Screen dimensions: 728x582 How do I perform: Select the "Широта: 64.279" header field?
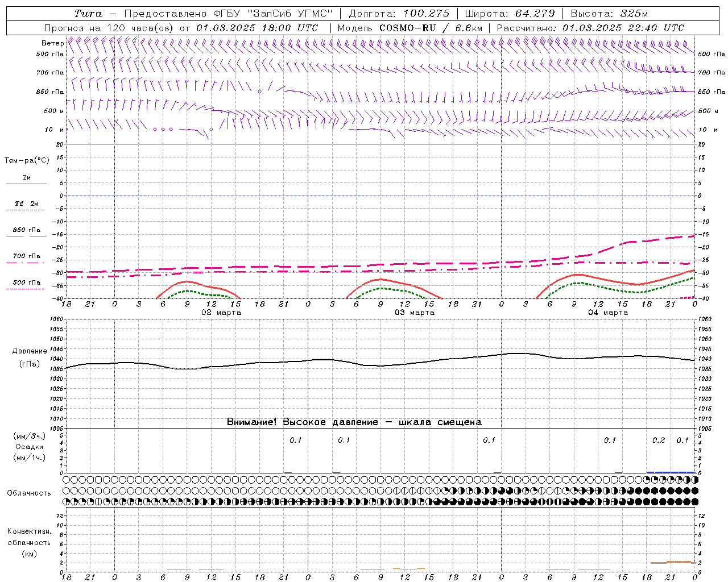[511, 14]
